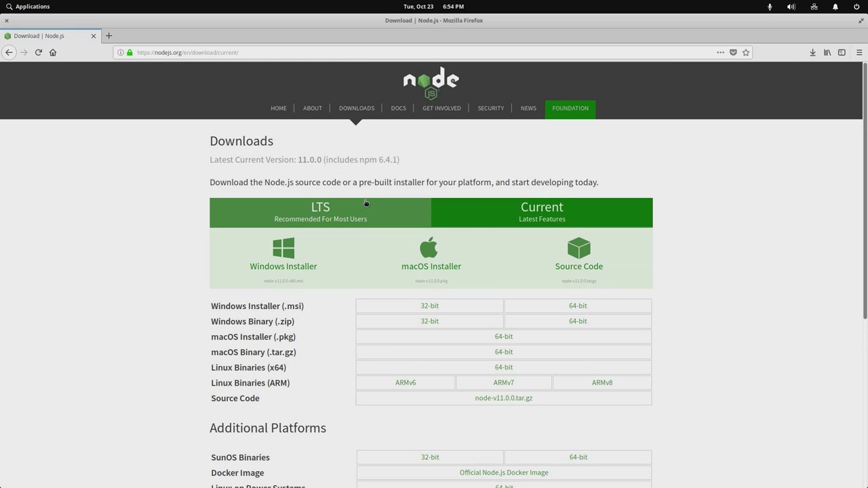Open the microphone indicator in top panel
The height and width of the screenshot is (488, 868).
(x=770, y=6)
